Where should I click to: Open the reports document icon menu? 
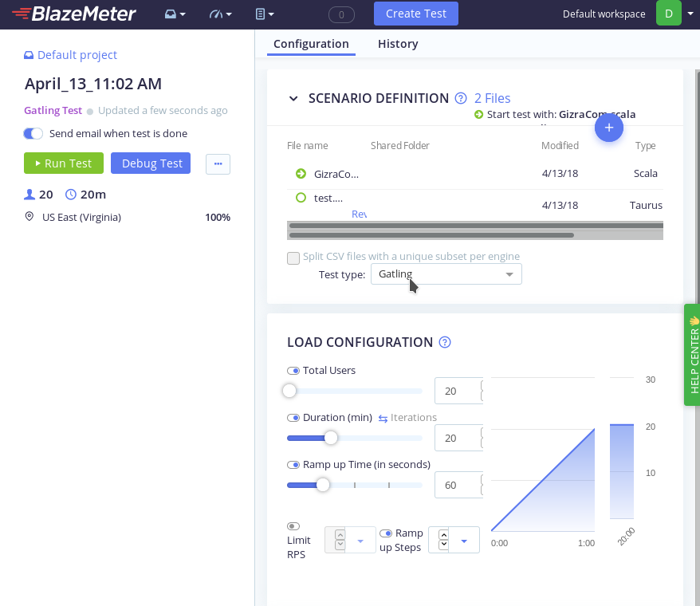(x=265, y=14)
